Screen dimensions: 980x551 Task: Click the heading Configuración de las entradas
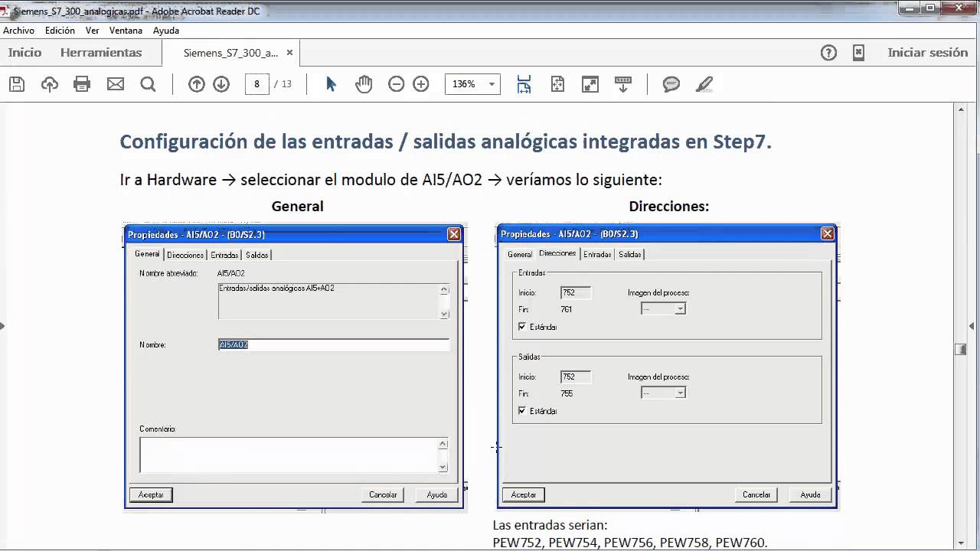(x=446, y=142)
